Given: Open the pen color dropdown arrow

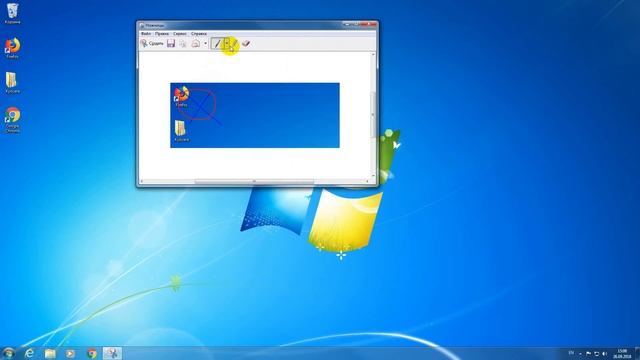Looking at the screenshot, I should pyautogui.click(x=226, y=43).
